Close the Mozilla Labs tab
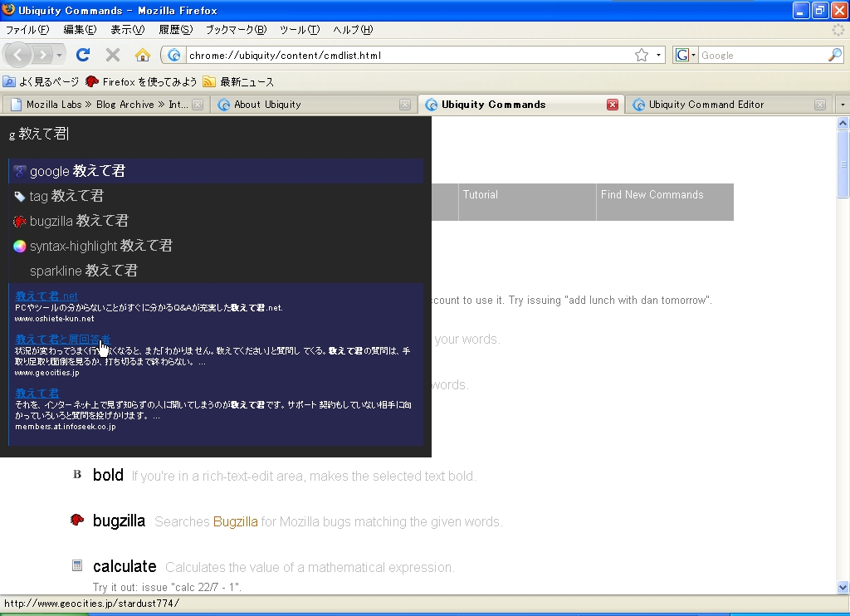 pyautogui.click(x=198, y=105)
